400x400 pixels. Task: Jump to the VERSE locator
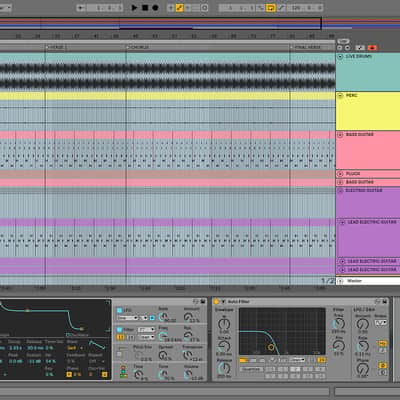click(x=55, y=47)
